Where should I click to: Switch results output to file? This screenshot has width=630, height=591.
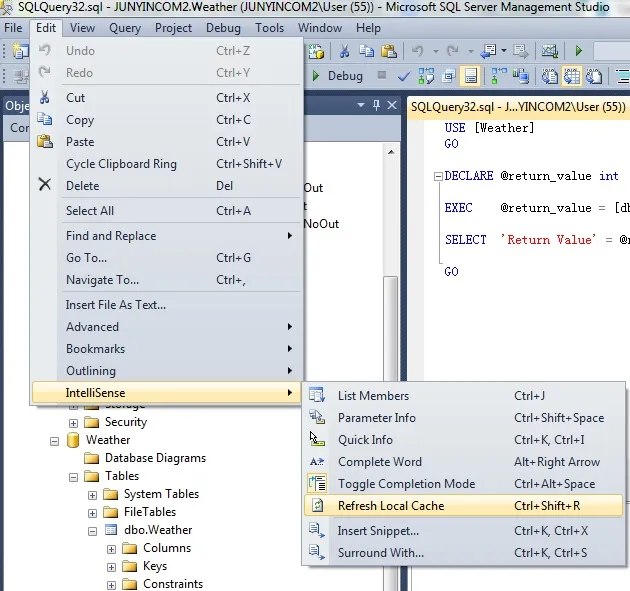point(594,76)
